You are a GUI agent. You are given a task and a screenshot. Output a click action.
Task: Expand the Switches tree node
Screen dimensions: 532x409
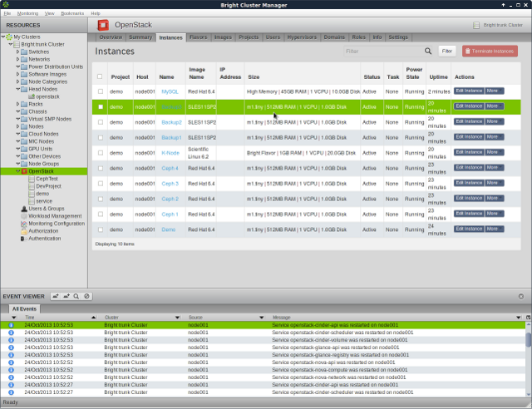pos(18,52)
